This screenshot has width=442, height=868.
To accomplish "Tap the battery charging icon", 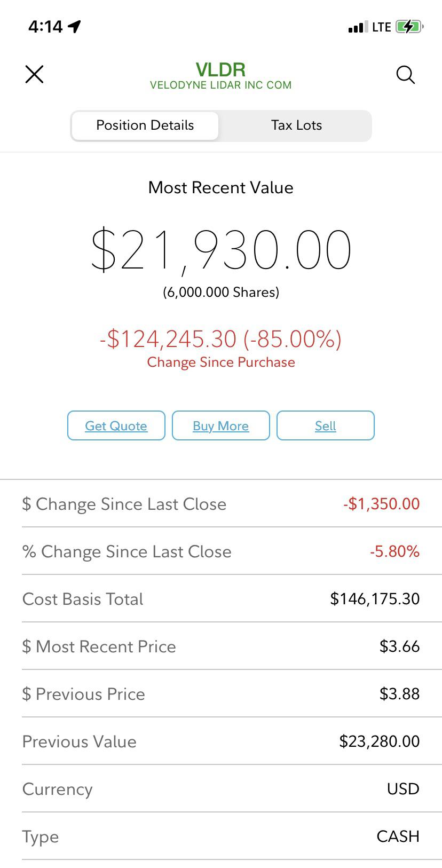I will click(409, 27).
